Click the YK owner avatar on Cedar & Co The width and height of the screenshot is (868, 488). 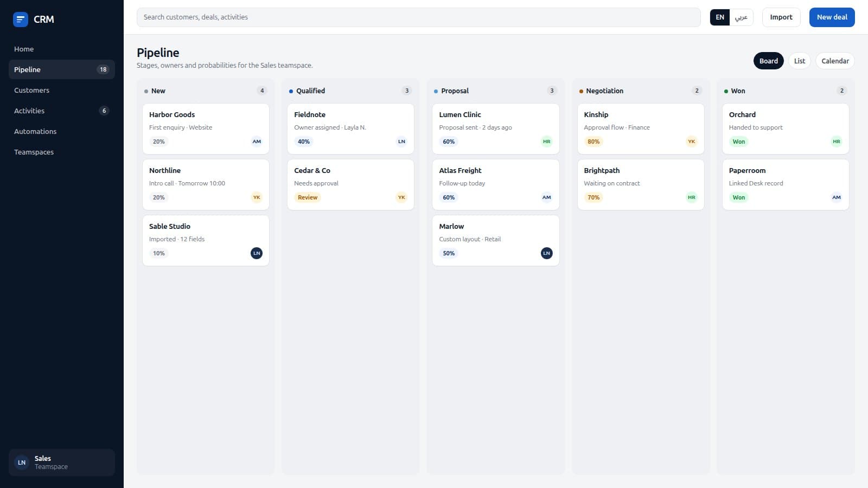click(401, 197)
